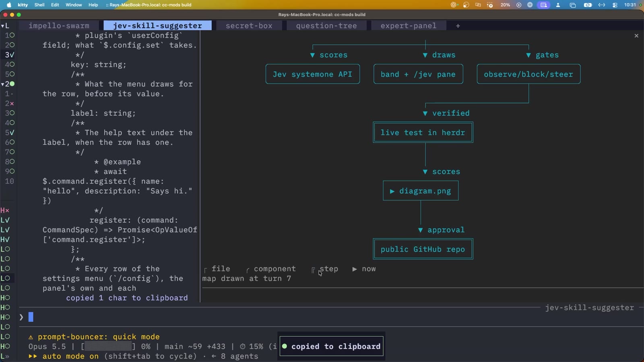Click the Jev systemone API diagram box

[x=313, y=74]
